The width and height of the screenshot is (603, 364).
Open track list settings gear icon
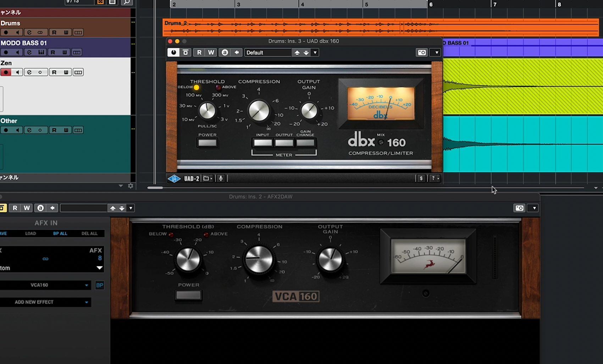click(x=131, y=186)
